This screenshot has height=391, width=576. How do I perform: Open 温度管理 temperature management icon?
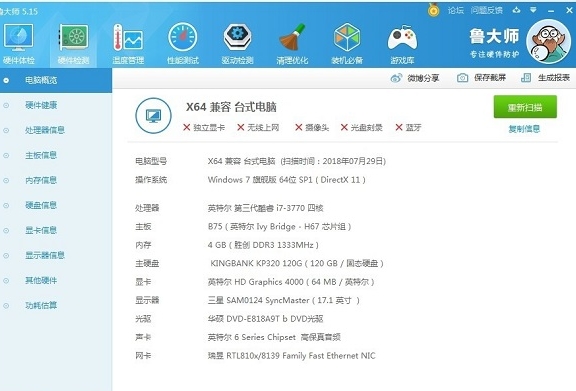128,37
